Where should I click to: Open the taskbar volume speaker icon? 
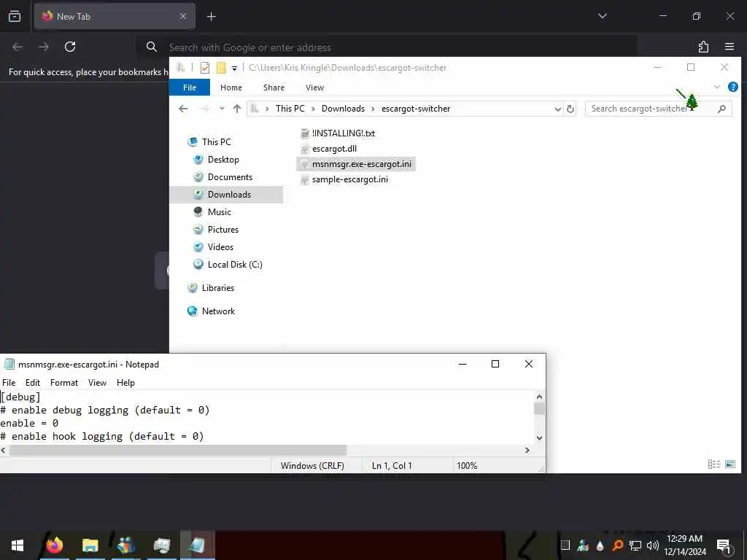pyautogui.click(x=652, y=545)
